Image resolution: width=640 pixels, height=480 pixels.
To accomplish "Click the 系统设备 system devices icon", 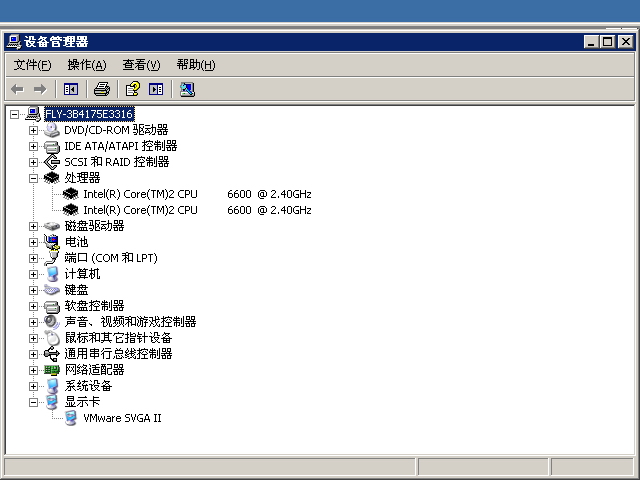I will coord(51,386).
